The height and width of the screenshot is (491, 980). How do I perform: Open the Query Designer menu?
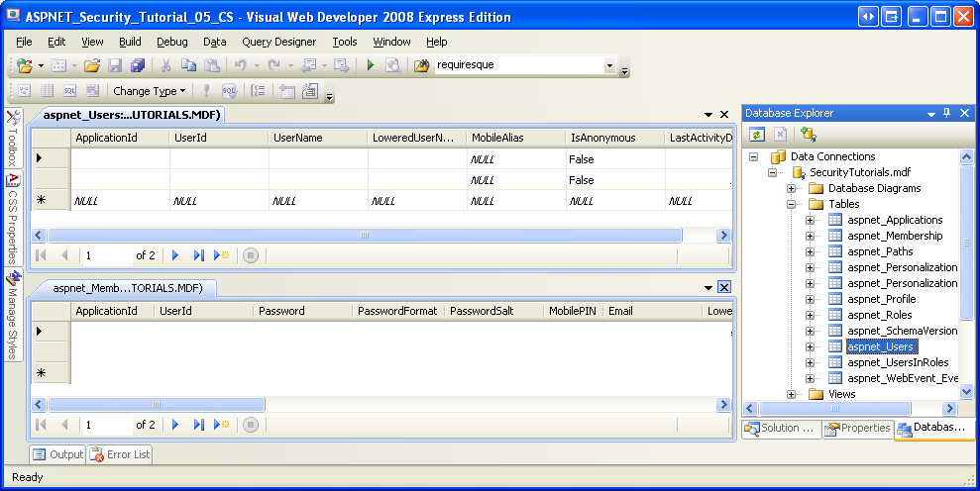click(278, 42)
